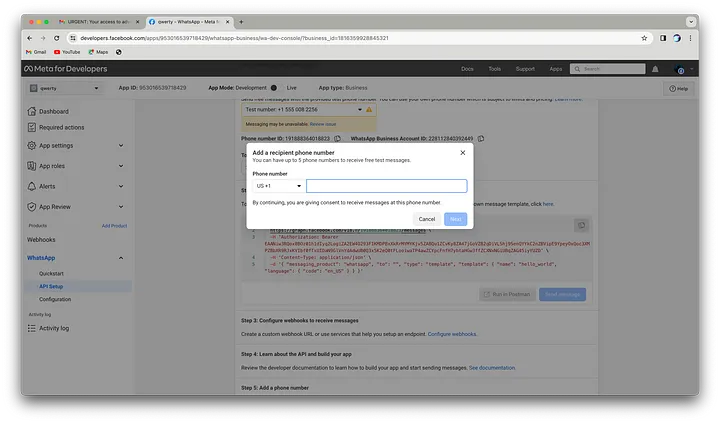Click Next in the dialog
Image resolution: width=720 pixels, height=423 pixels.
pyautogui.click(x=456, y=219)
